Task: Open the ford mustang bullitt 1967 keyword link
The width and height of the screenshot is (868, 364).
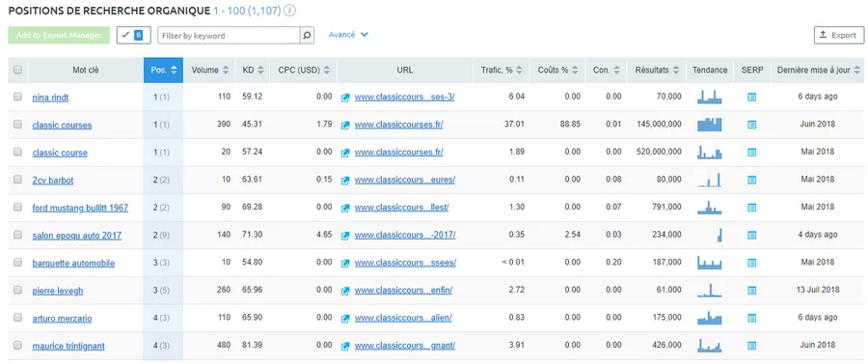Action: [x=80, y=208]
